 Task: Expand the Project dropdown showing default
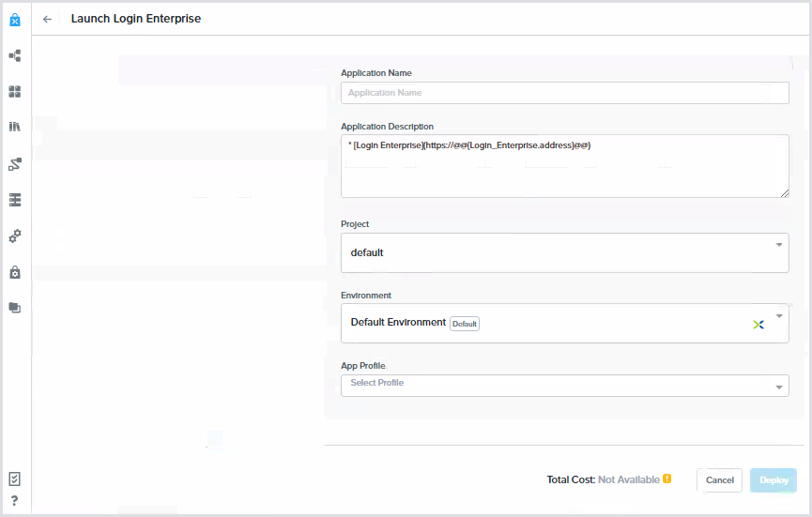coord(778,246)
